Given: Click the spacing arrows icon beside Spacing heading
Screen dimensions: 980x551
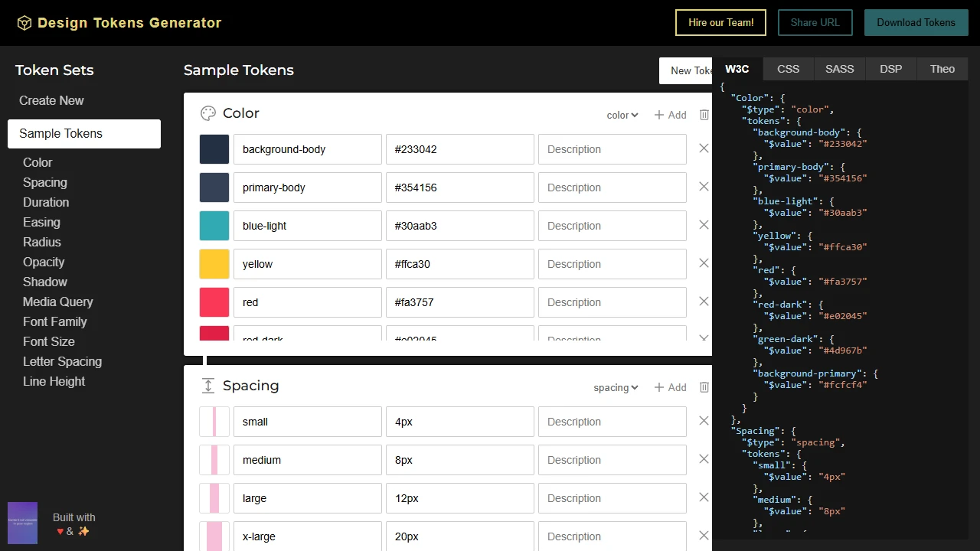Looking at the screenshot, I should click(207, 386).
